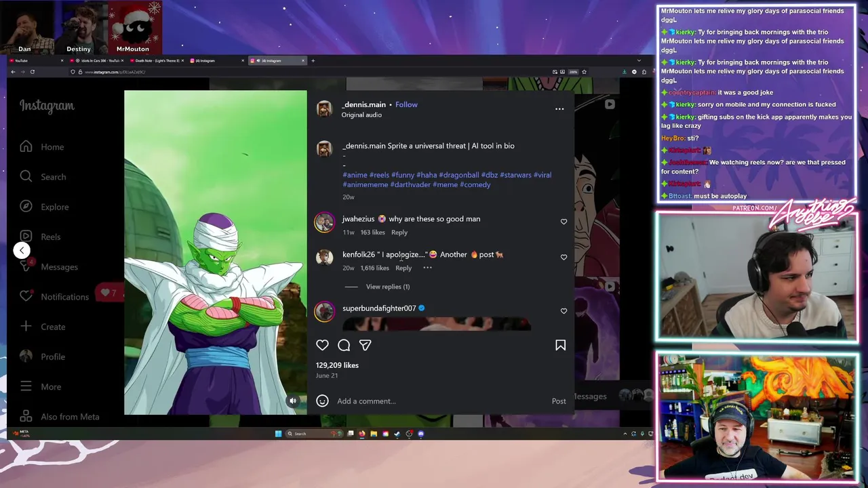868x488 pixels.
Task: Open Create plus in the sidebar
Action: 43,327
